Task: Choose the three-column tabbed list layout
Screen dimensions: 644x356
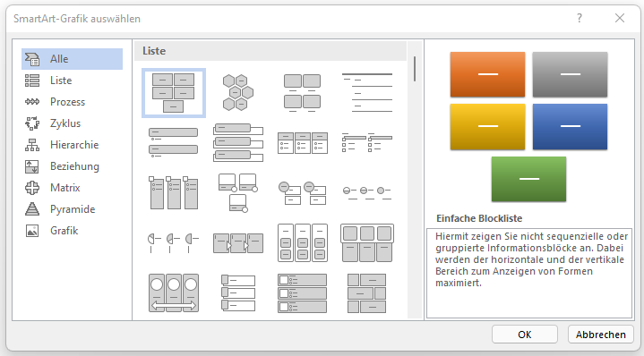Action: pos(174,192)
